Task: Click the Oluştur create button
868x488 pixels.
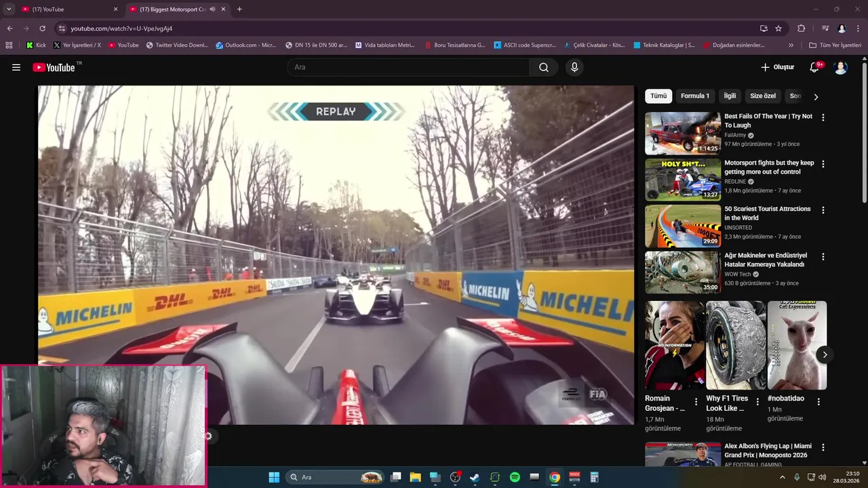Action: pos(777,67)
